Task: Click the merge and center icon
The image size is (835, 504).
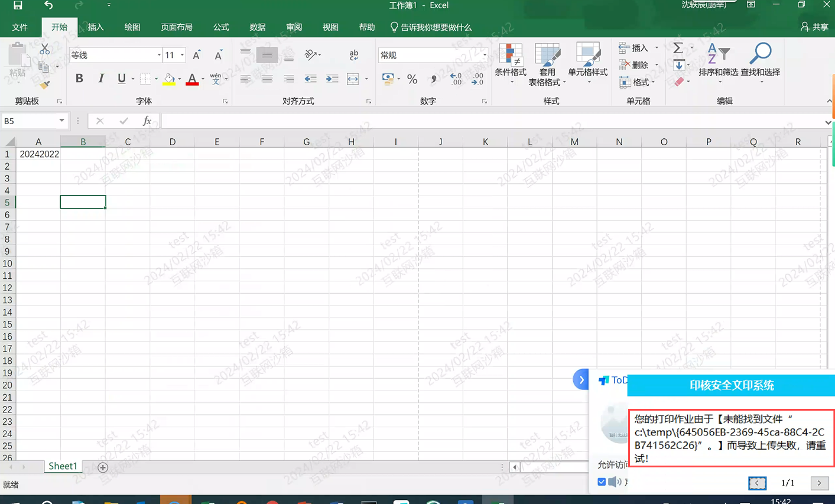Action: [353, 79]
